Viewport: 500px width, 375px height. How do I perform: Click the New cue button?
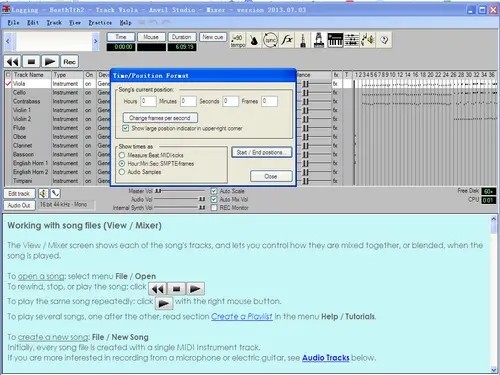tap(213, 37)
